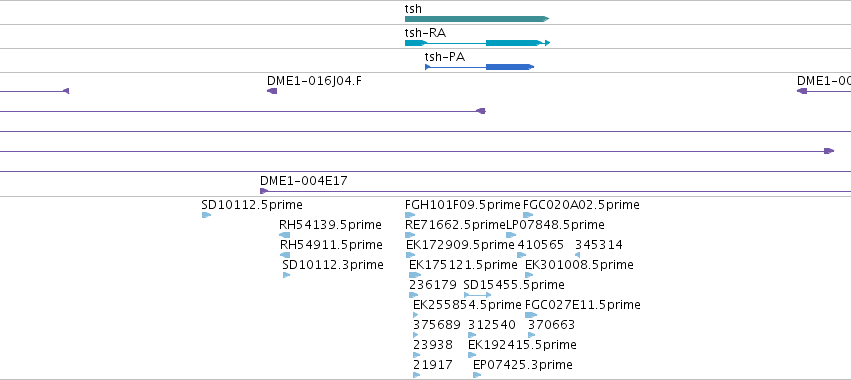Select the EP07425.3prime EST arrow
Screen dimensions: 851x380
click(477, 375)
